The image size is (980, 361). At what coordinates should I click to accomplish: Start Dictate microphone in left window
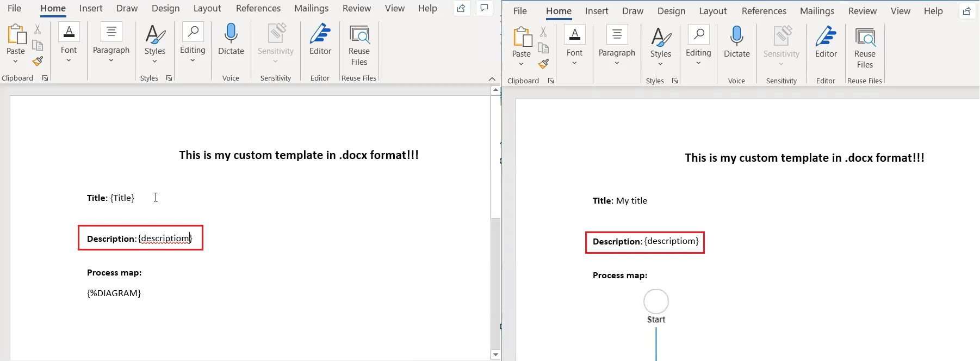[x=231, y=34]
